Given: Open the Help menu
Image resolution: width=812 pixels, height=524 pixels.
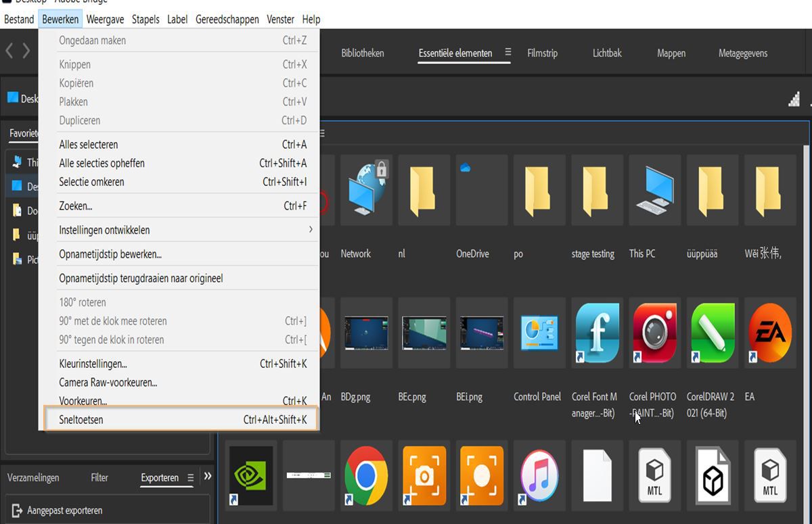Looking at the screenshot, I should 311,19.
